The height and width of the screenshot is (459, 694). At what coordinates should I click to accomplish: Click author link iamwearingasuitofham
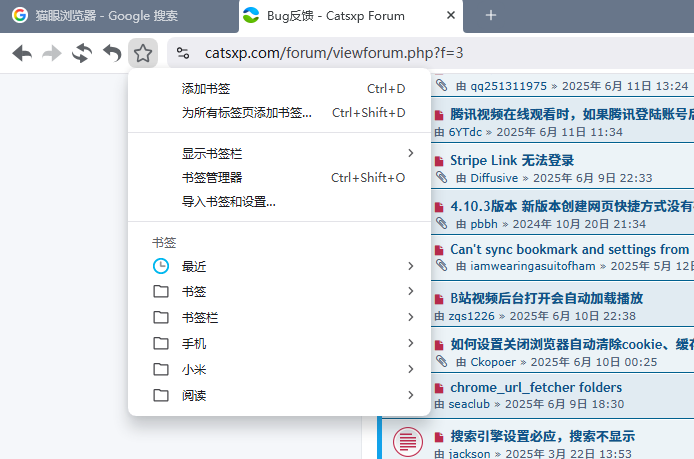click(x=532, y=266)
